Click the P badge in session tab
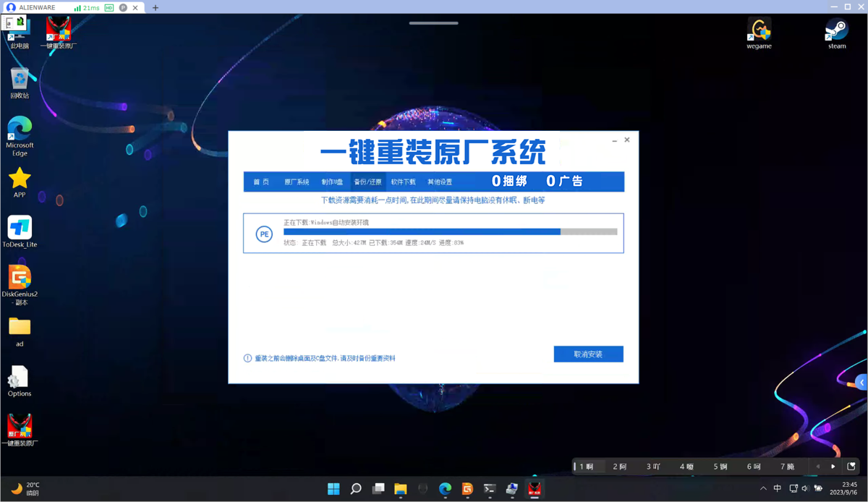Viewport: 868px width, 502px height. pos(123,7)
